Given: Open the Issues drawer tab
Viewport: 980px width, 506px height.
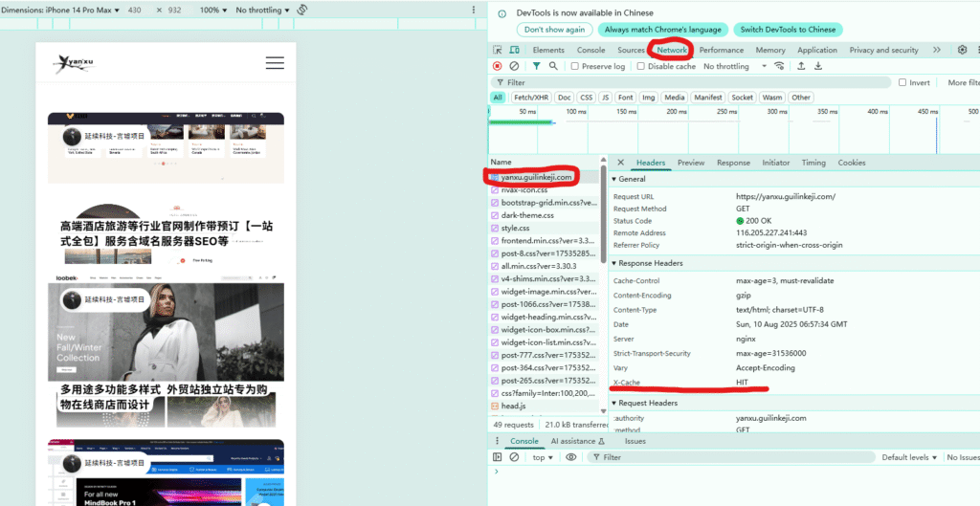Looking at the screenshot, I should point(635,441).
